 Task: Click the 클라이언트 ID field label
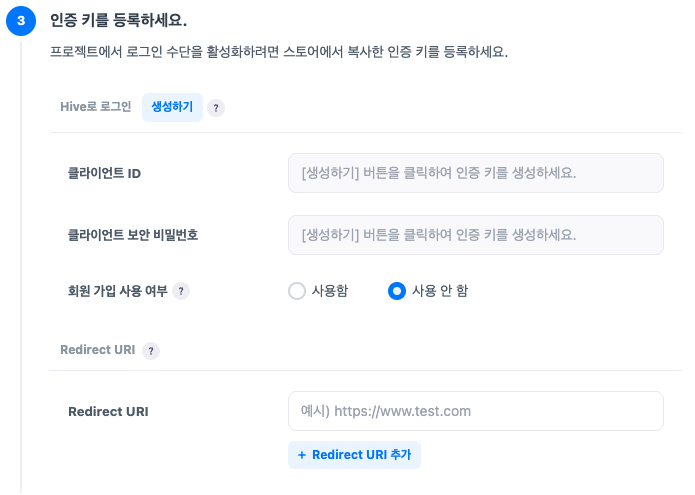pyautogui.click(x=104, y=173)
